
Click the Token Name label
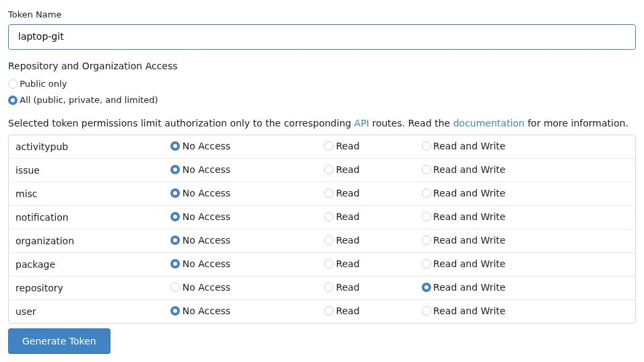point(35,14)
